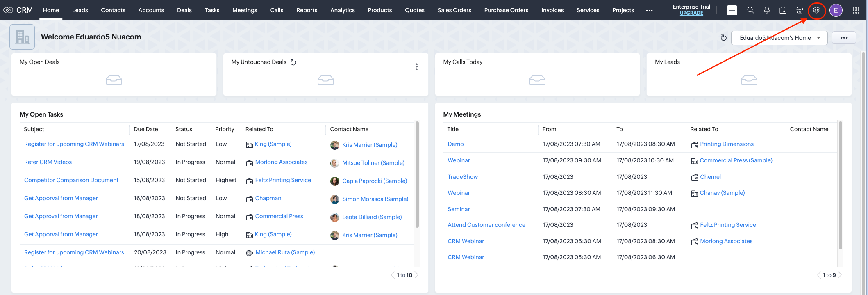
Task: Open the Create New plus button
Action: [732, 10]
